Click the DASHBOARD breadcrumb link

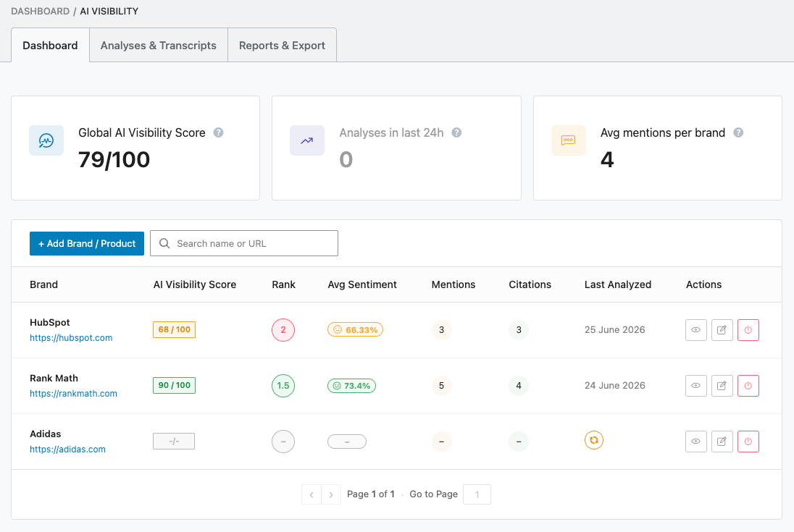point(40,11)
